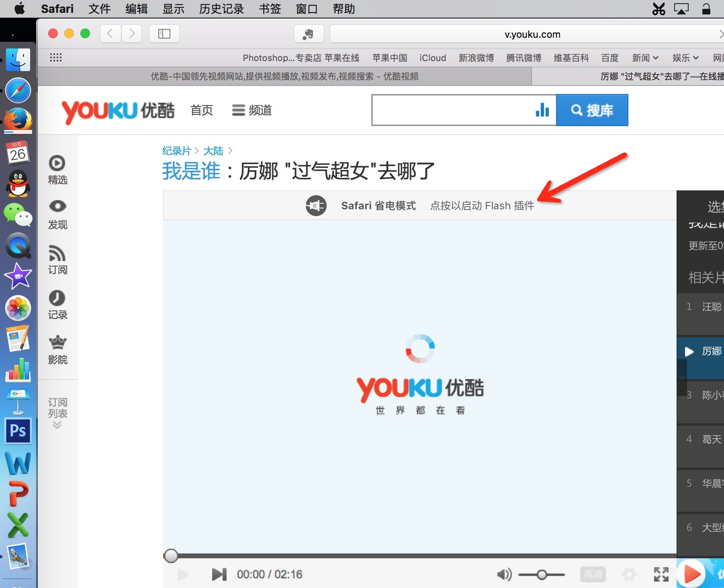
Task: Collapse the playlist side panel handle
Action: 681,378
